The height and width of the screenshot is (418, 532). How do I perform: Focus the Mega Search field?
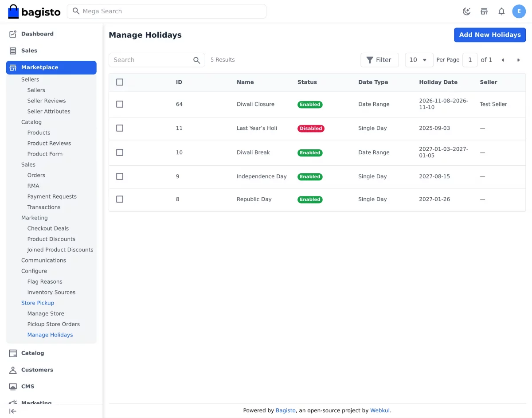pos(167,12)
